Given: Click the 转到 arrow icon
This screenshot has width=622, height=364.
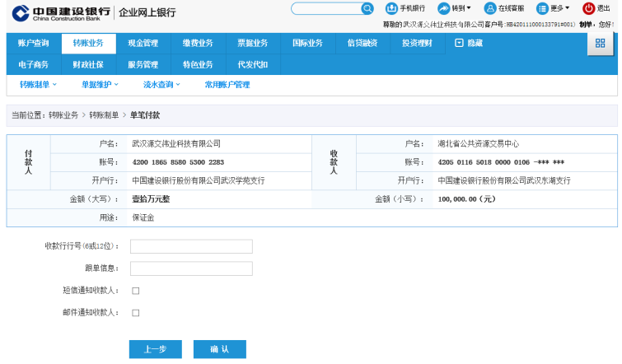Looking at the screenshot, I should pyautogui.click(x=443, y=8).
